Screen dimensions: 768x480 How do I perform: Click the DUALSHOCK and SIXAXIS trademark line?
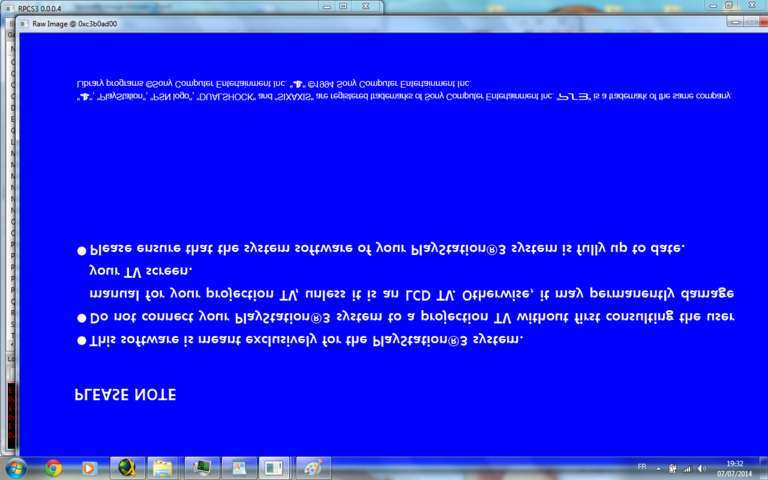(404, 96)
